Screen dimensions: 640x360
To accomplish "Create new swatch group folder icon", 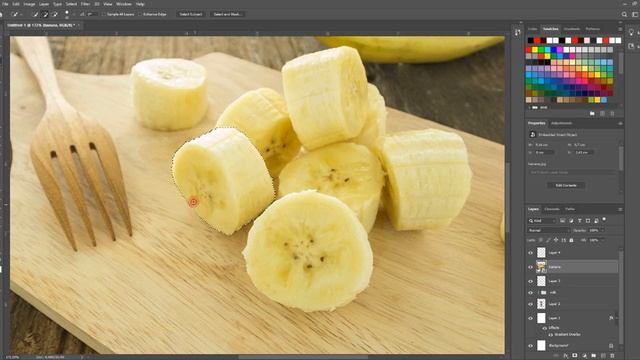I will pyautogui.click(x=592, y=113).
